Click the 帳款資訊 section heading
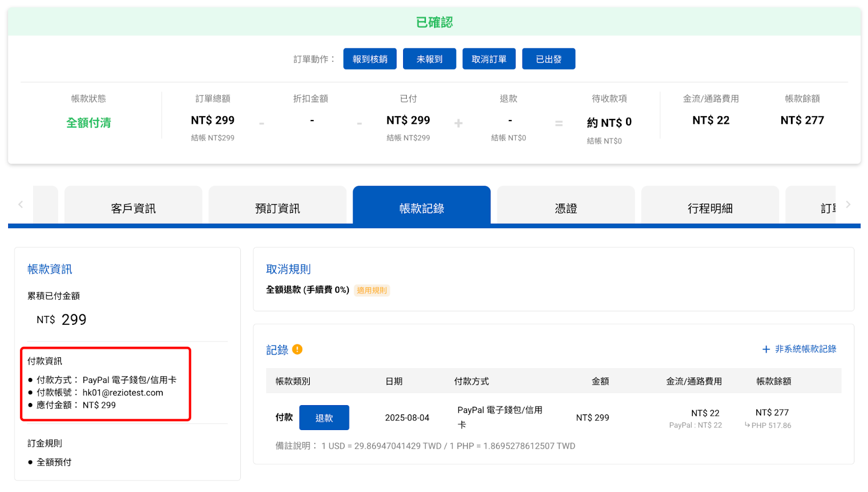Image resolution: width=868 pixels, height=492 pixels. pos(50,269)
